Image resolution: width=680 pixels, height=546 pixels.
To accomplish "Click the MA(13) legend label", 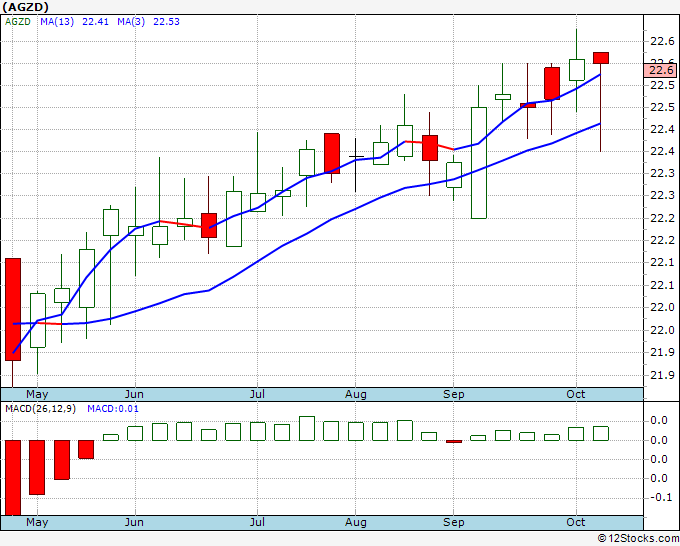I will coord(57,22).
